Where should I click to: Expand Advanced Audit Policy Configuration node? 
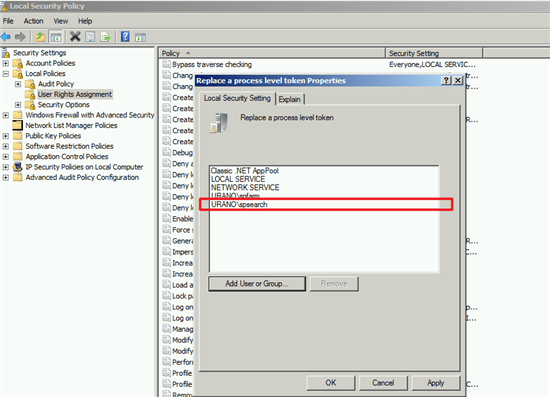(6, 177)
